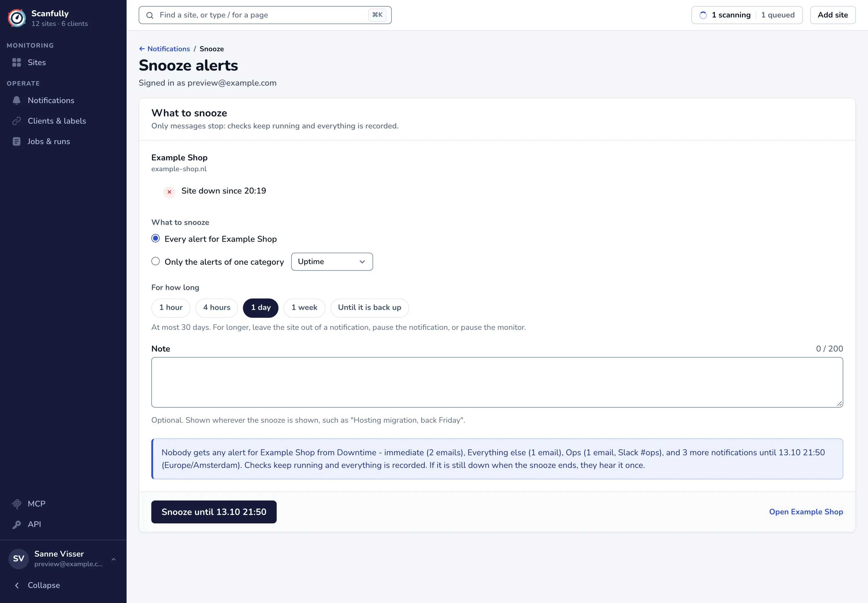Choose the 1 week snooze duration
868x603 pixels.
304,308
